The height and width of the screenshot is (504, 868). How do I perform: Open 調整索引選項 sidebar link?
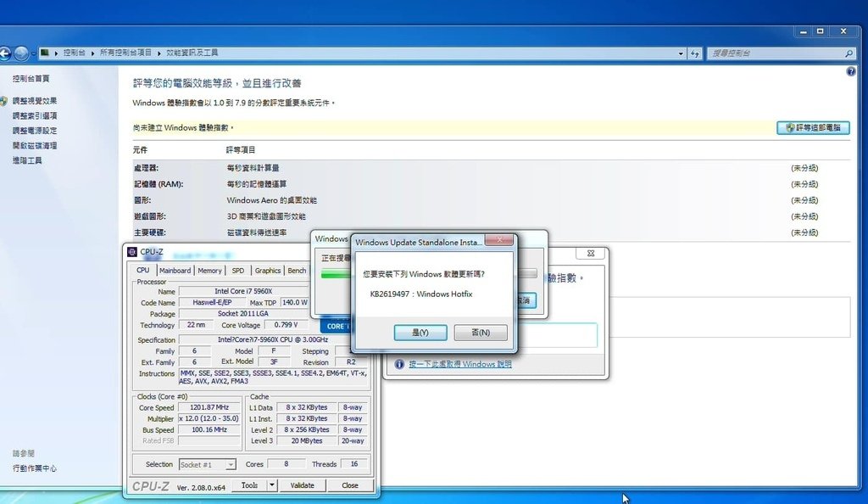click(35, 115)
